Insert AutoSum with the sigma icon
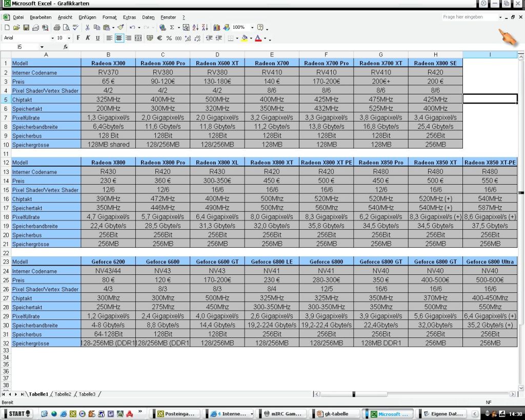The width and height of the screenshot is (525, 420). point(172,28)
